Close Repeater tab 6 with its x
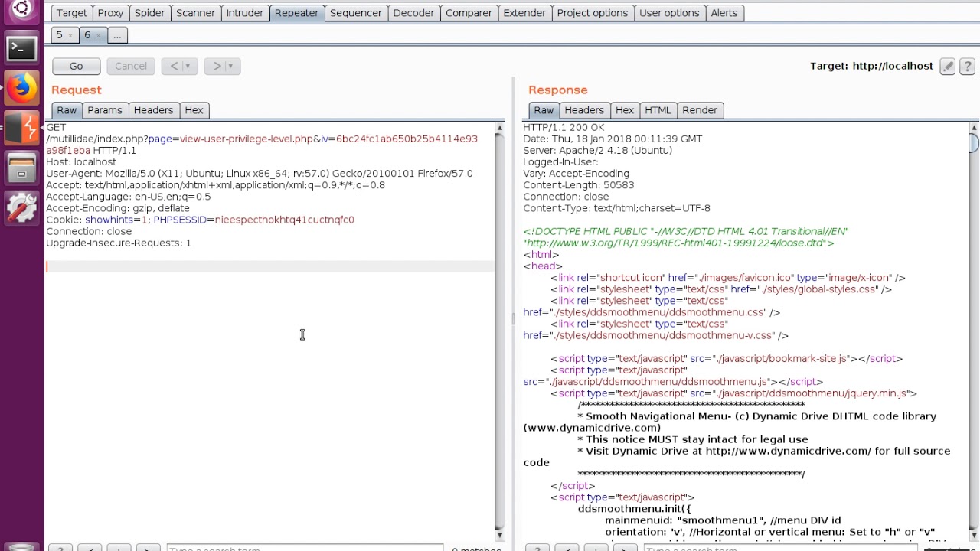The image size is (980, 551). (x=98, y=35)
